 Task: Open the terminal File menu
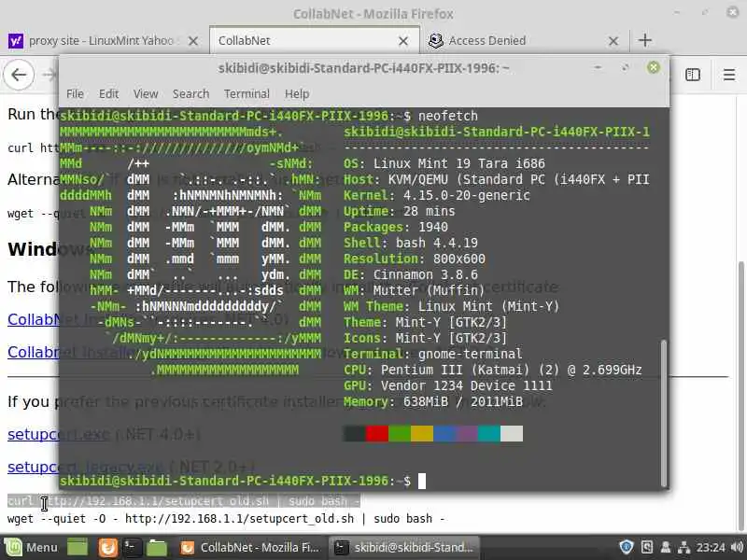click(x=75, y=94)
